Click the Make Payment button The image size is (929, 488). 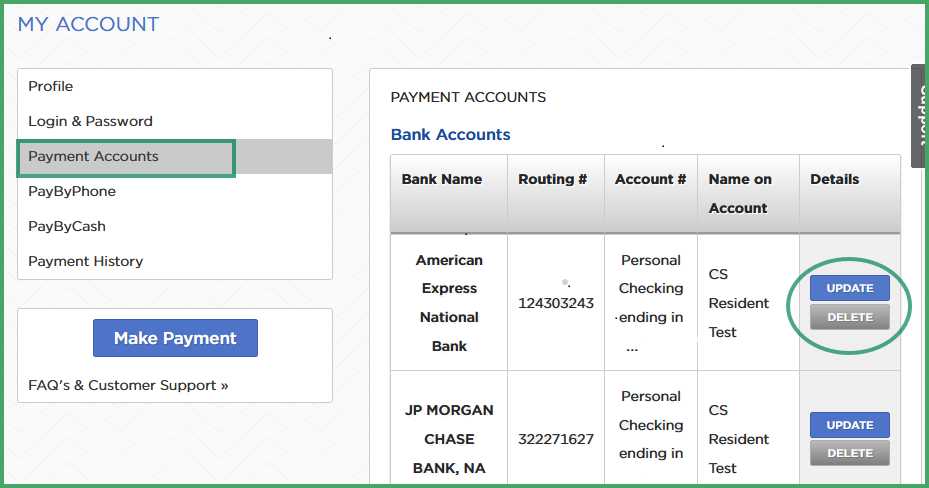click(175, 338)
